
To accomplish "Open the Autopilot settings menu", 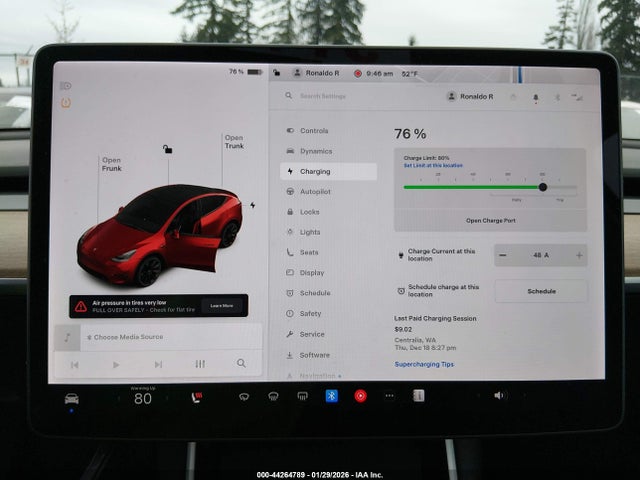I will pos(309,191).
